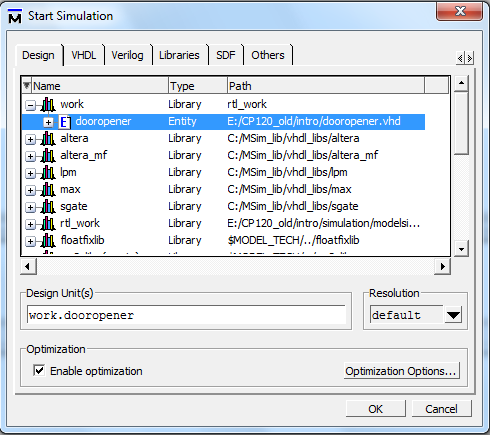Click the horizontal scroll right arrow
This screenshot has height=435, width=490.
442,266
